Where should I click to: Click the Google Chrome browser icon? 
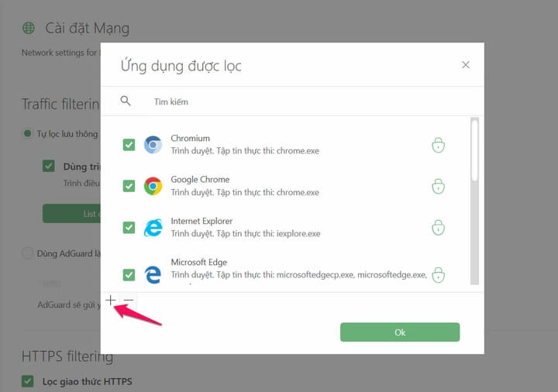pos(153,186)
